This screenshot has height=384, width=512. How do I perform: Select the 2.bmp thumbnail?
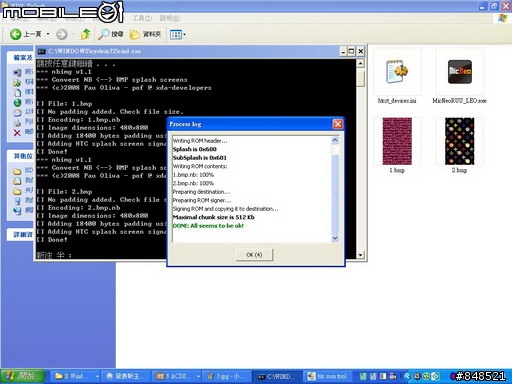point(459,141)
